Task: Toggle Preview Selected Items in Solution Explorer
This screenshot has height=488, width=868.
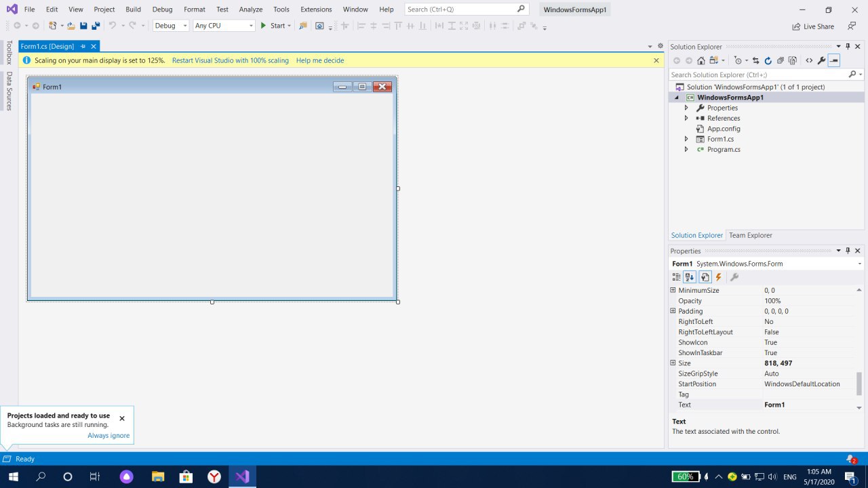Action: pos(834,60)
